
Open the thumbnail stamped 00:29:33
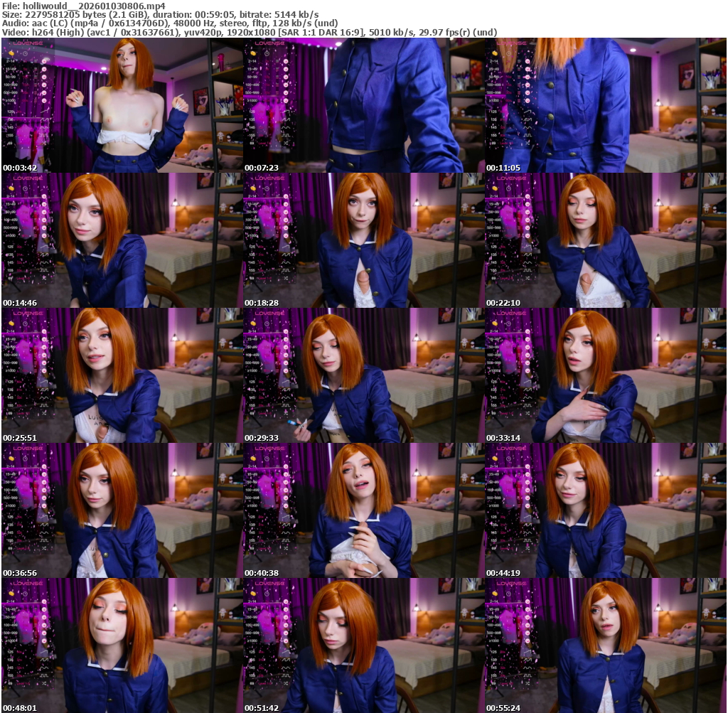(363, 375)
